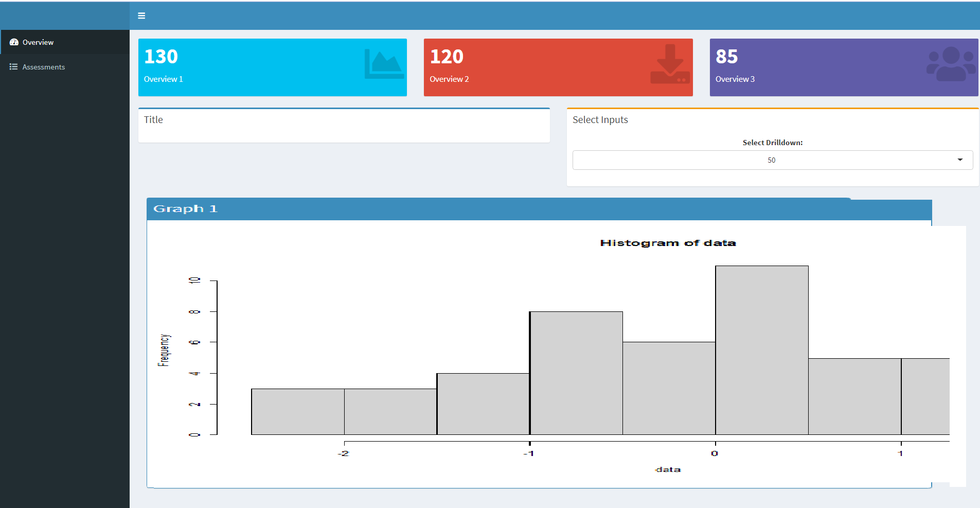Click the 85 value in Overview 3 box

tap(727, 57)
